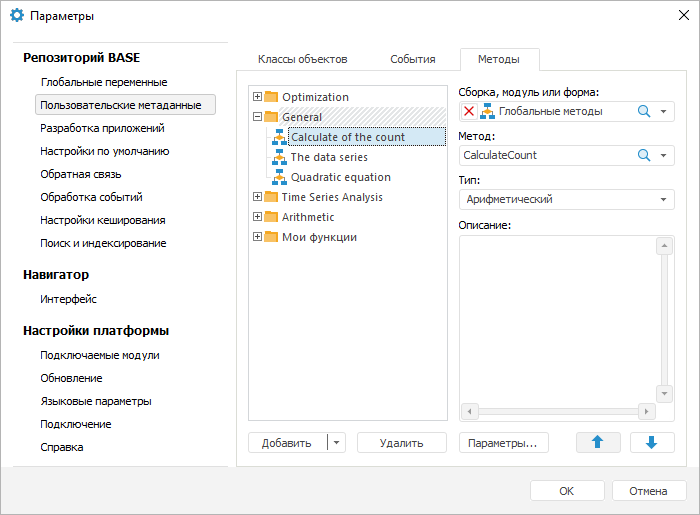Open the Добавить split-button arrow
The image size is (700, 515).
(336, 442)
